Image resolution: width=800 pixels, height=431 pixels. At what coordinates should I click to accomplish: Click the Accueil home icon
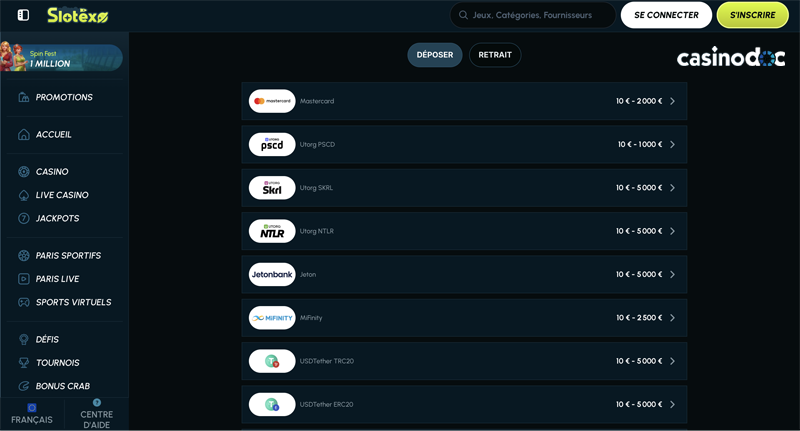point(23,134)
